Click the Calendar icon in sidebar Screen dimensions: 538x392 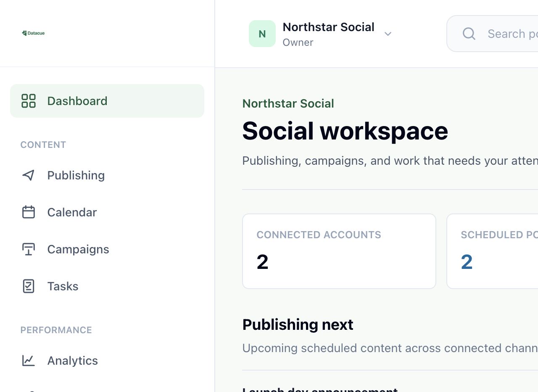pyautogui.click(x=29, y=212)
